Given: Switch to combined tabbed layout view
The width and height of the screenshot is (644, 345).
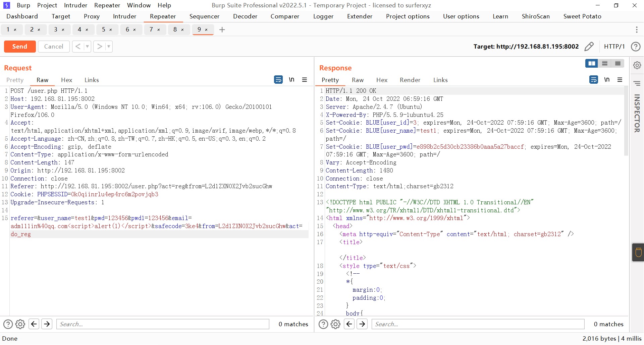Looking at the screenshot, I should tap(618, 63).
